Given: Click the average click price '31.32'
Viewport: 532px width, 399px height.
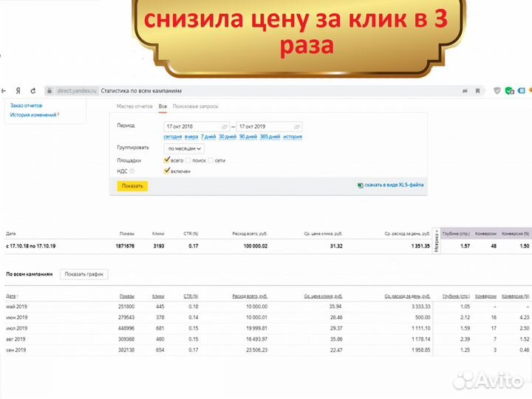Looking at the screenshot, I should [x=336, y=246].
